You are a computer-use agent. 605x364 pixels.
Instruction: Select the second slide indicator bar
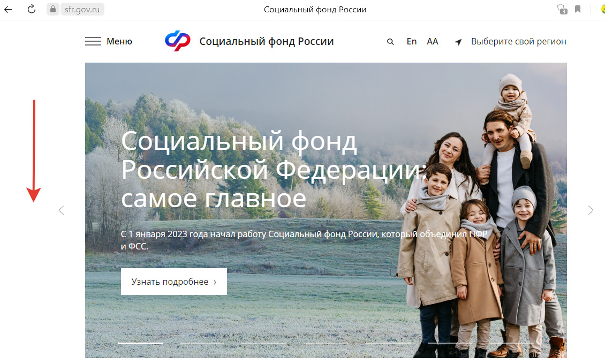tap(202, 343)
